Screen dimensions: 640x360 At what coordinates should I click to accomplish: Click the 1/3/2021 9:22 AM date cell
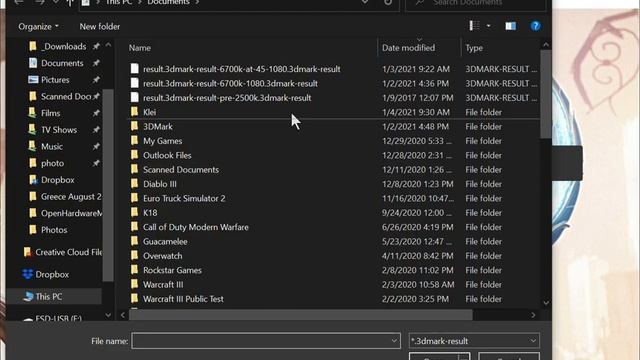click(416, 69)
